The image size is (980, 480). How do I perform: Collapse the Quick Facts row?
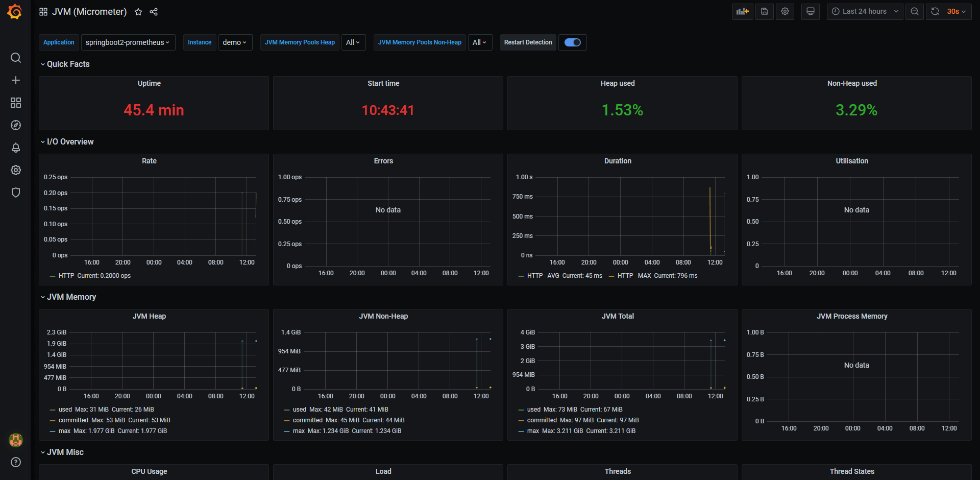pos(65,64)
